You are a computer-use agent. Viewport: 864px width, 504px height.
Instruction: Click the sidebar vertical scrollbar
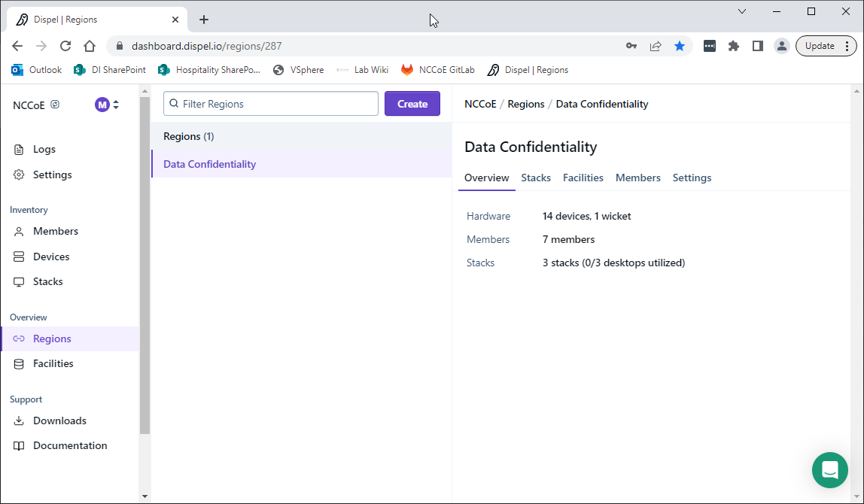tap(145, 263)
